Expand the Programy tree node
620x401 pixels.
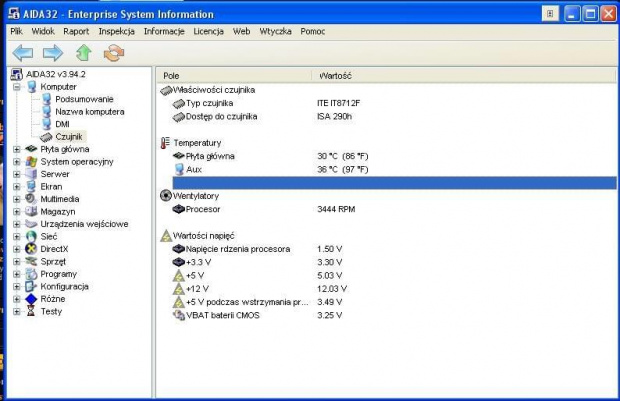coord(17,274)
